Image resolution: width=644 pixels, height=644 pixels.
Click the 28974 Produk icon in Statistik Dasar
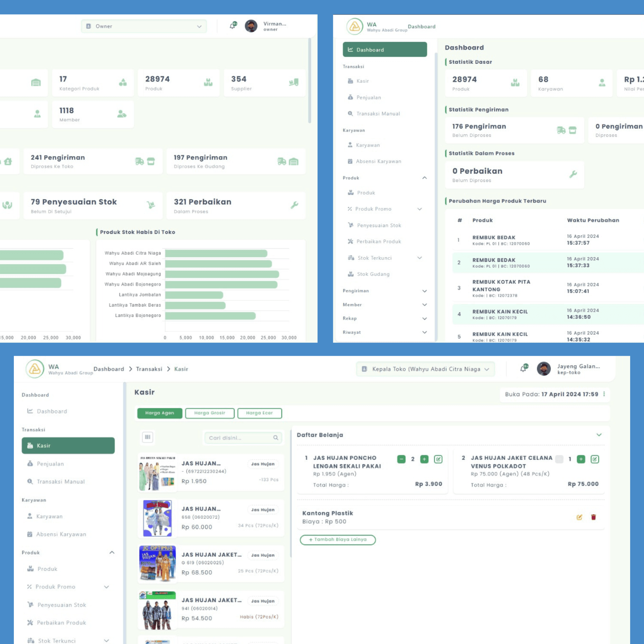tap(515, 82)
